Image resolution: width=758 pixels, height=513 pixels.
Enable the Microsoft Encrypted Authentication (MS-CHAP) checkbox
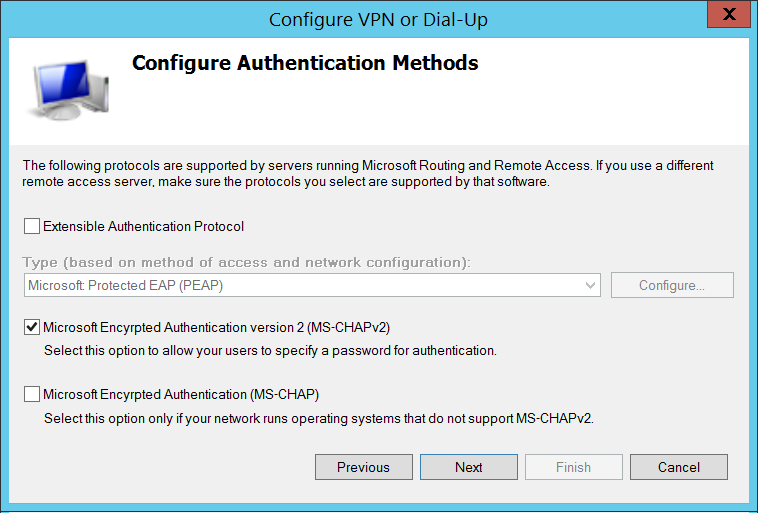point(32,394)
